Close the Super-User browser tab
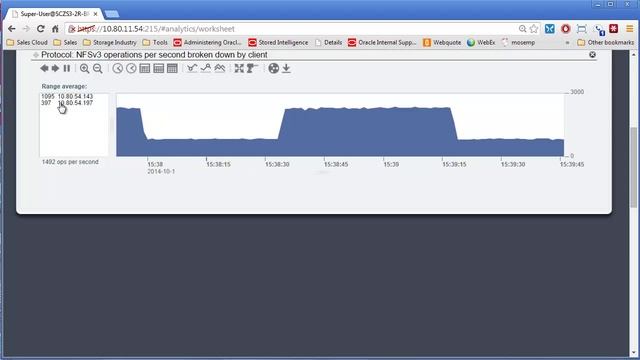640x360 pixels. coord(96,14)
